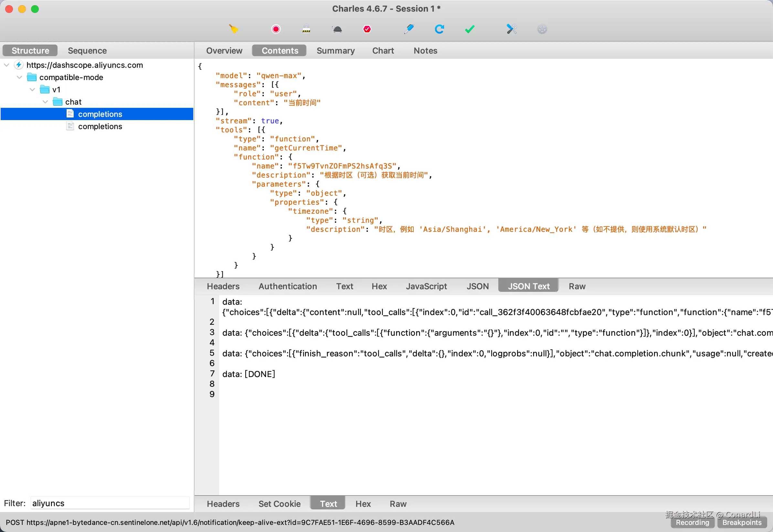Click the Compose pen icon
773x532 pixels.
409,29
